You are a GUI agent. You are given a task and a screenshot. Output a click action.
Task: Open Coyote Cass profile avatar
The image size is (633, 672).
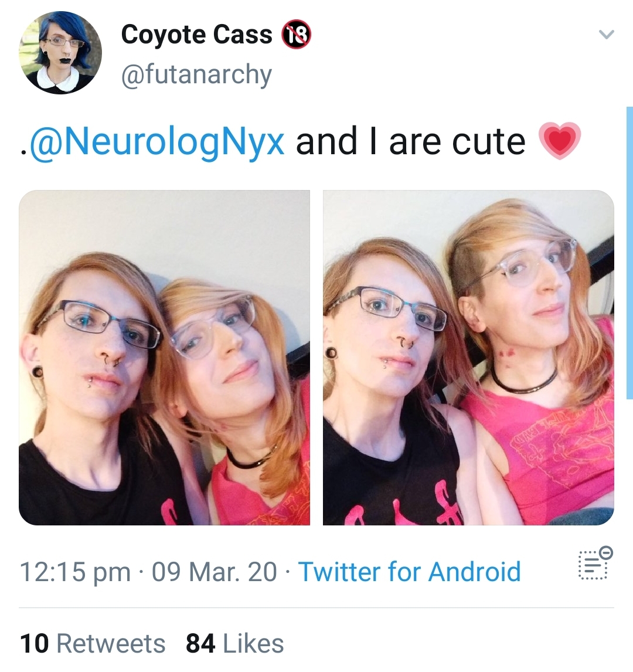(60, 52)
